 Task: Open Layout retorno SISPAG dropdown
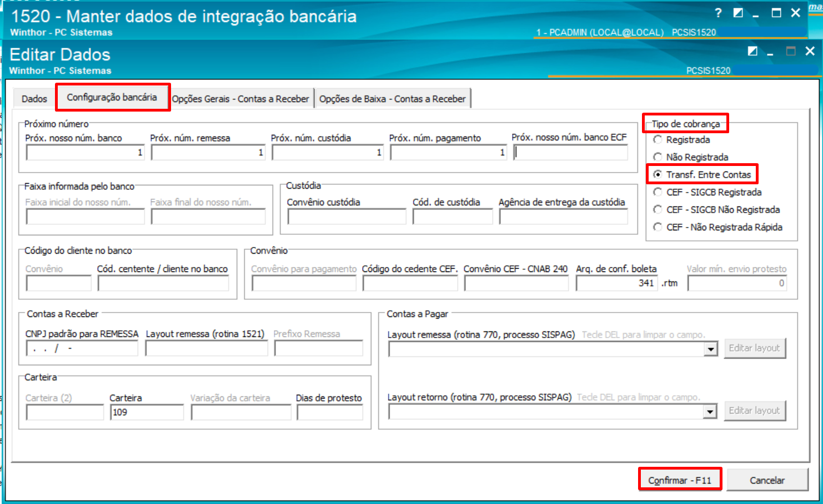pyautogui.click(x=711, y=412)
